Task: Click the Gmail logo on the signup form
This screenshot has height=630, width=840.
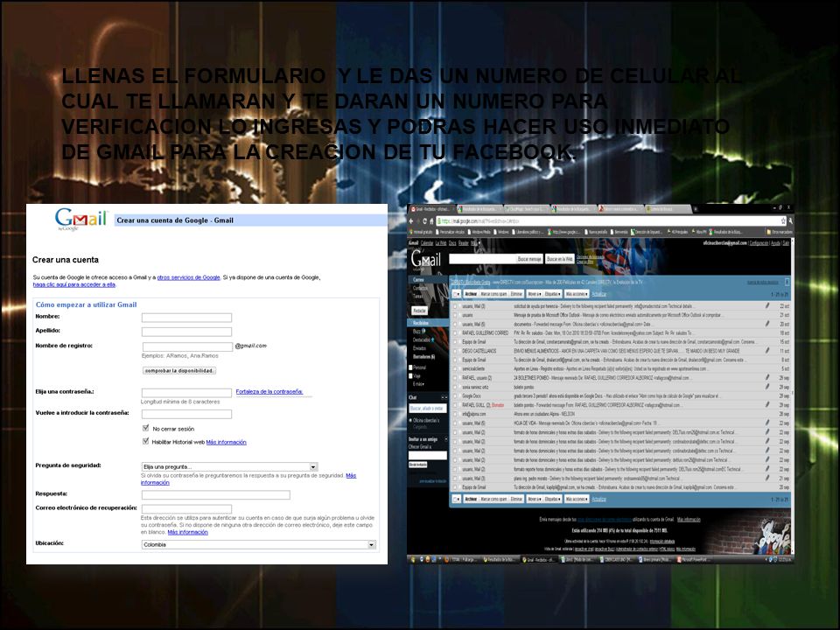Action: [x=81, y=219]
